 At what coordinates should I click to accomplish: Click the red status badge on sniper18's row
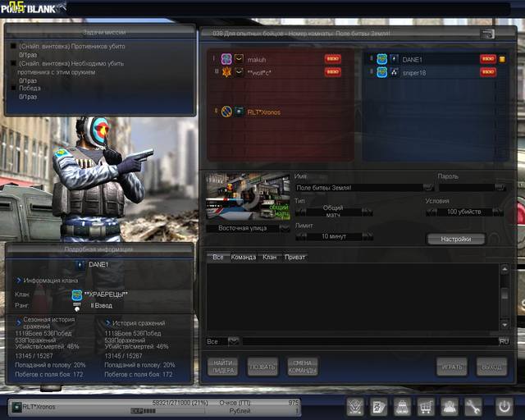point(488,71)
